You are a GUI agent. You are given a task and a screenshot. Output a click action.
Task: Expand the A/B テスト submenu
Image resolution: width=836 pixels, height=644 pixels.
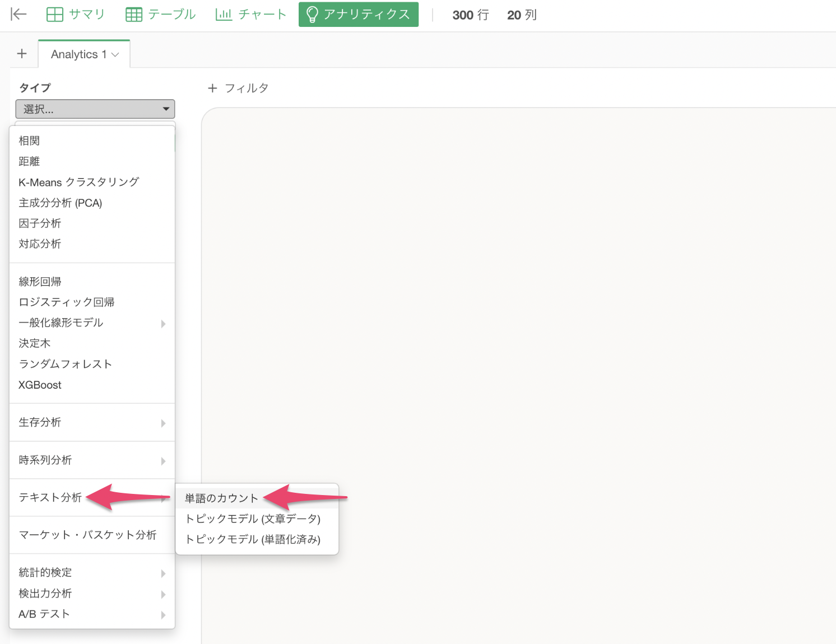(92, 614)
